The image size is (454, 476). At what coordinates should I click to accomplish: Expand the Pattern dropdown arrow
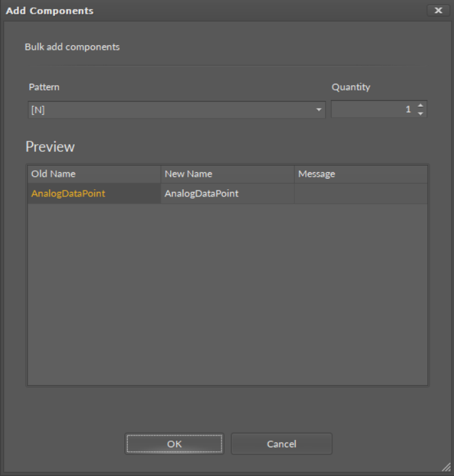tap(319, 110)
